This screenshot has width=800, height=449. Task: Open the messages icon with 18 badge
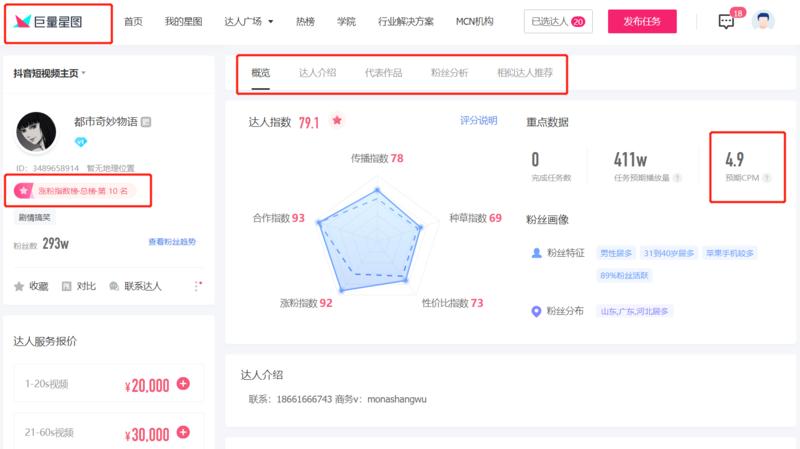point(727,22)
